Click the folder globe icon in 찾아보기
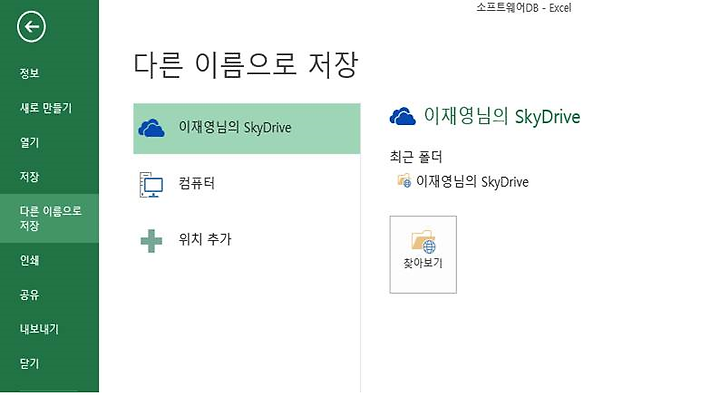 point(423,242)
